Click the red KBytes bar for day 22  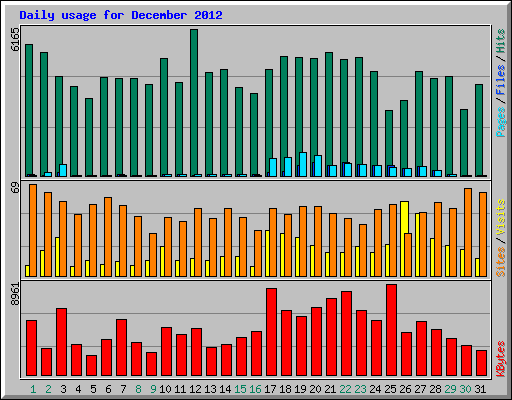pyautogui.click(x=346, y=334)
